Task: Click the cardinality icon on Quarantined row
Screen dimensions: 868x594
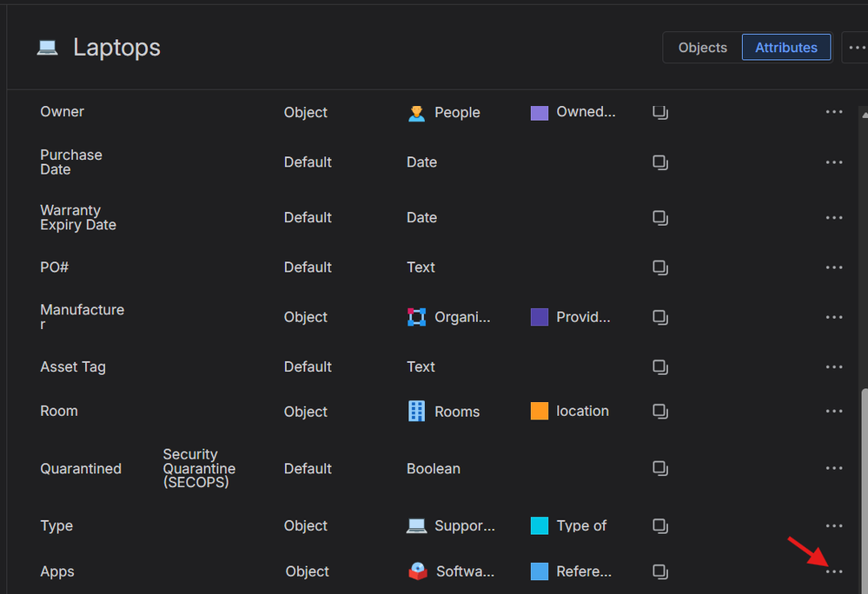Action: 660,468
